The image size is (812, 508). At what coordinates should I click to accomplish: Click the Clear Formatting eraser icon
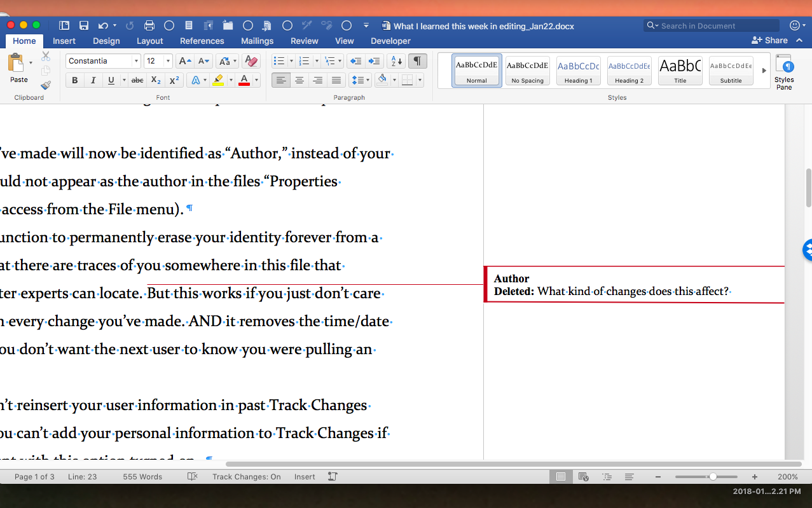coord(251,60)
